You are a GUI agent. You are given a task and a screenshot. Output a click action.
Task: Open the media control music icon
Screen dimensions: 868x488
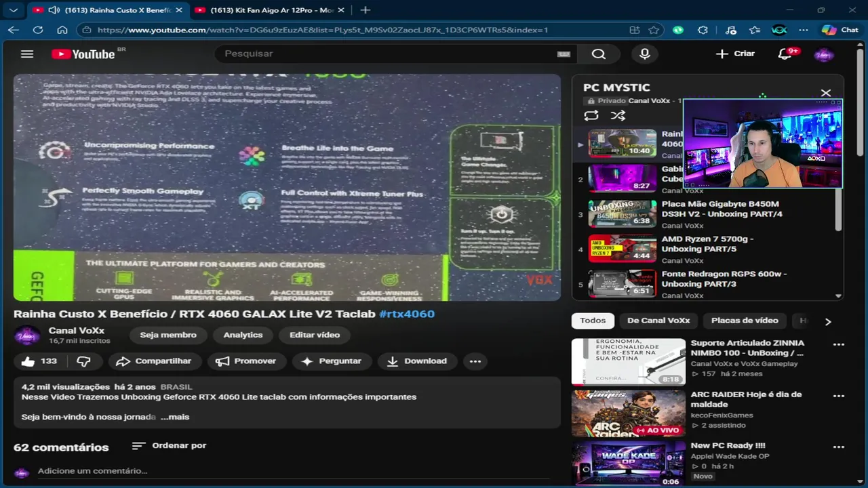click(x=730, y=30)
